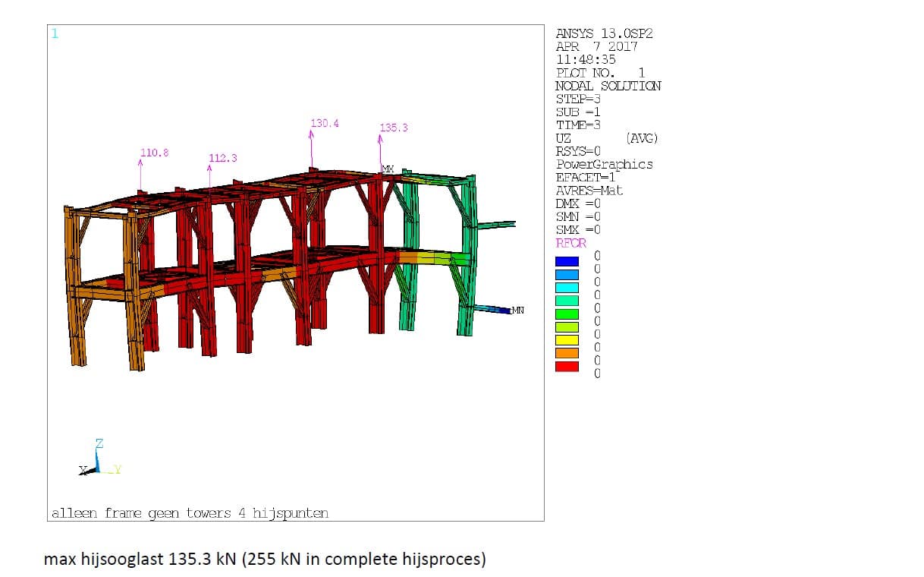Click the cyan legend swatch
Image resolution: width=924 pixels, height=577 pixels.
point(567,288)
